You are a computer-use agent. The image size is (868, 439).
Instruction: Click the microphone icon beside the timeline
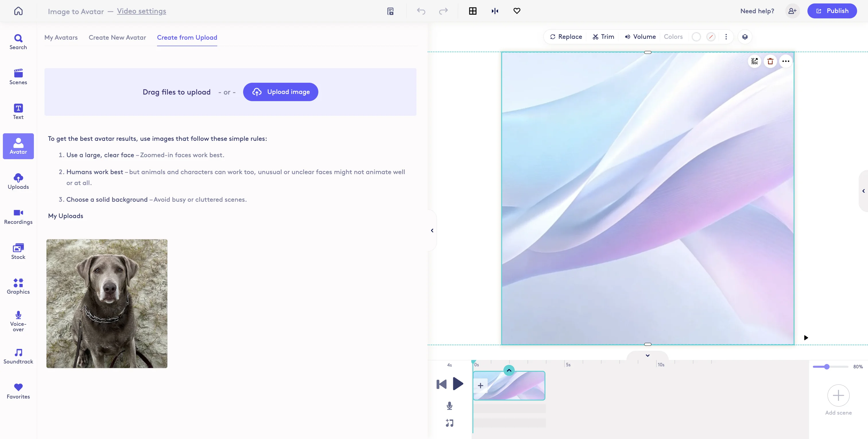[x=449, y=406]
